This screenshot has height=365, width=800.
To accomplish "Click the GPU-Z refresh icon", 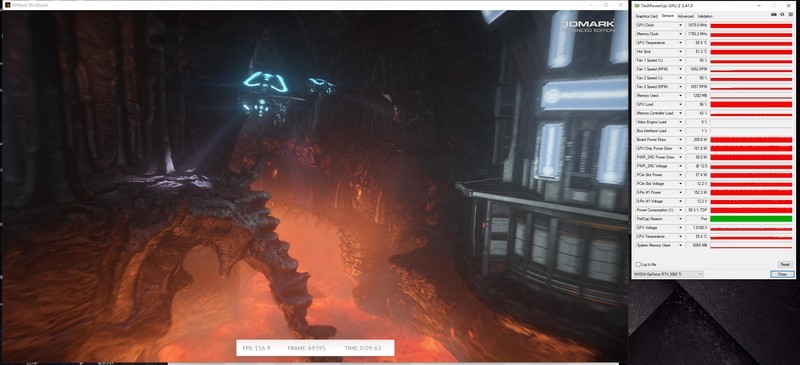I will click(782, 14).
